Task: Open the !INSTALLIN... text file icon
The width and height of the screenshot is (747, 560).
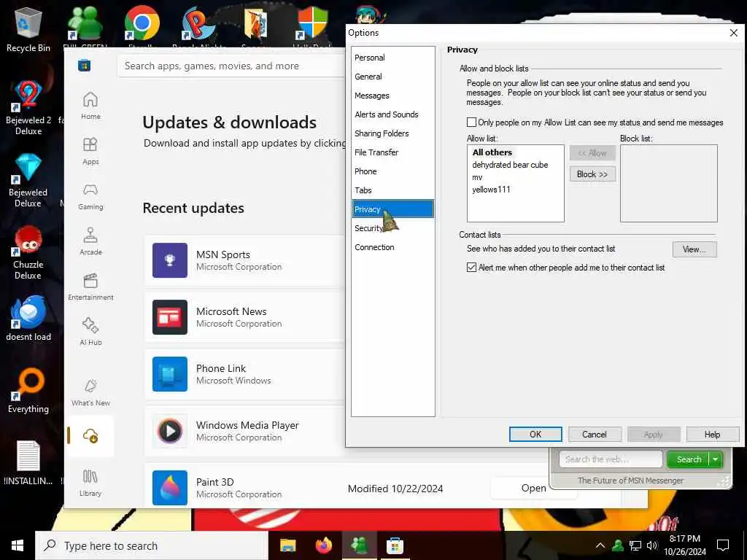Action: 28,463
